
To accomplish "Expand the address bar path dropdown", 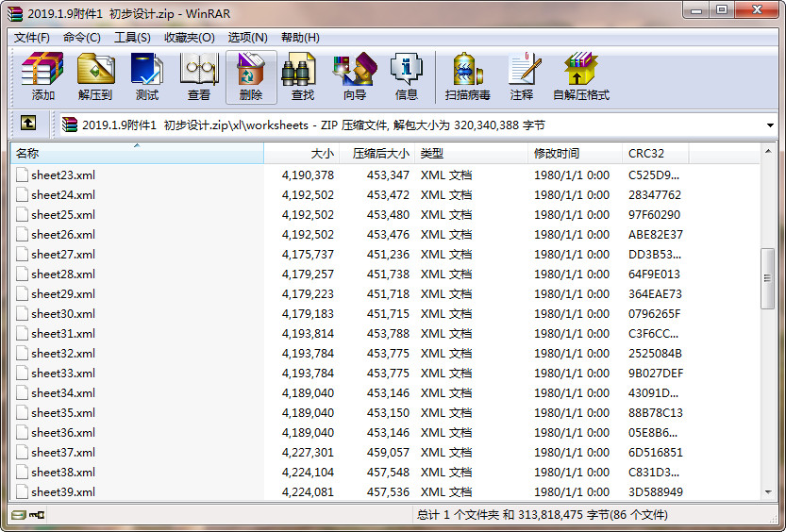I will point(770,125).
